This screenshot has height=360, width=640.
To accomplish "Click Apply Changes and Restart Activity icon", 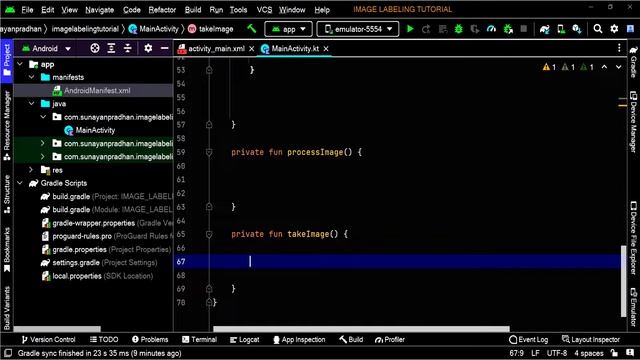I will 426,29.
